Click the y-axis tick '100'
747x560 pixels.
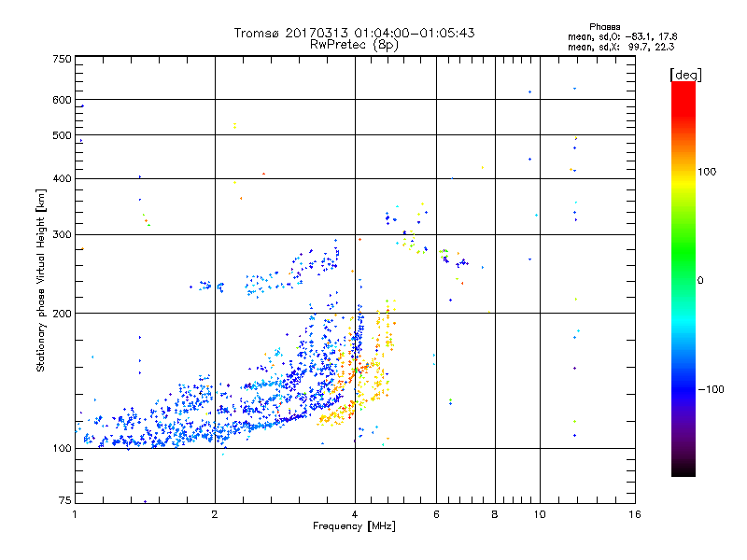(62, 448)
